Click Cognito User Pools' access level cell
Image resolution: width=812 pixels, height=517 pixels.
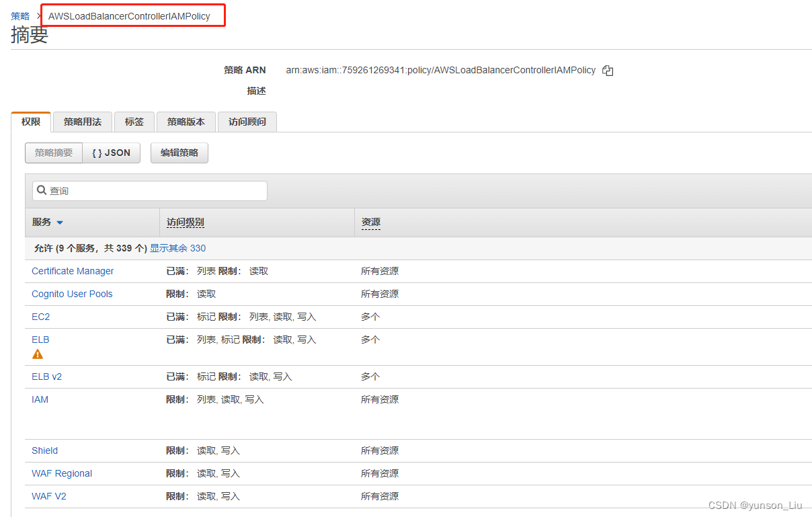pos(192,294)
